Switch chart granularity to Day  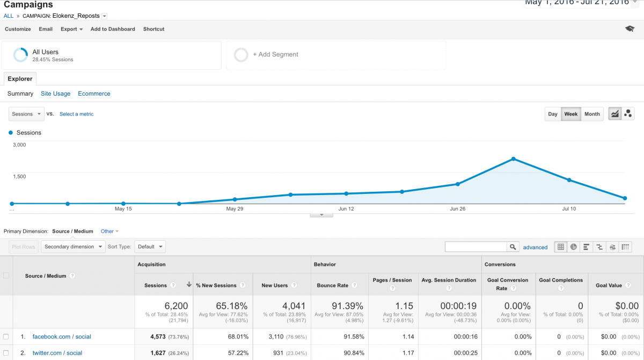point(553,114)
